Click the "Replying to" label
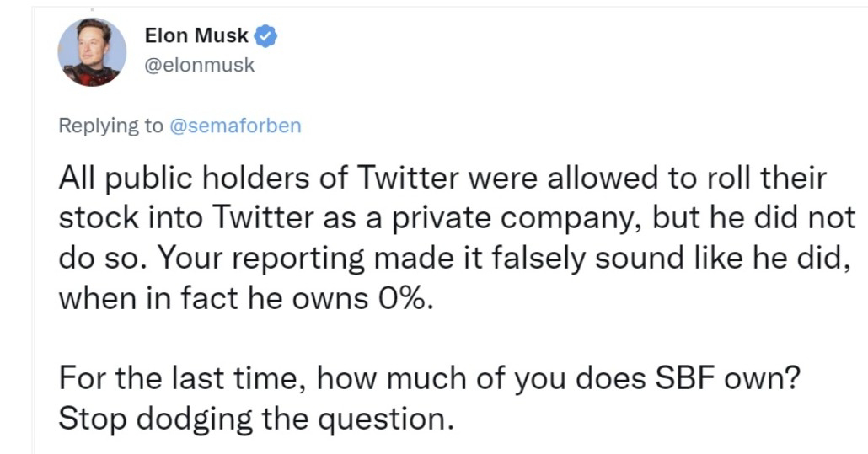The width and height of the screenshot is (868, 454). 110,126
